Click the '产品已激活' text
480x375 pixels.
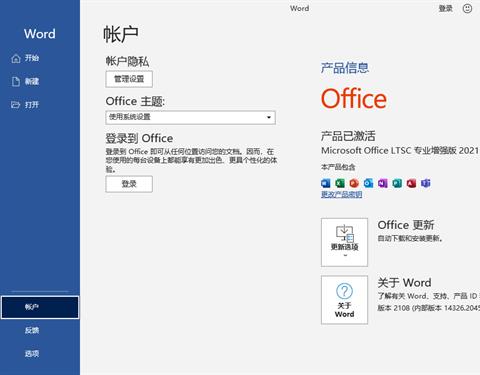tap(348, 136)
